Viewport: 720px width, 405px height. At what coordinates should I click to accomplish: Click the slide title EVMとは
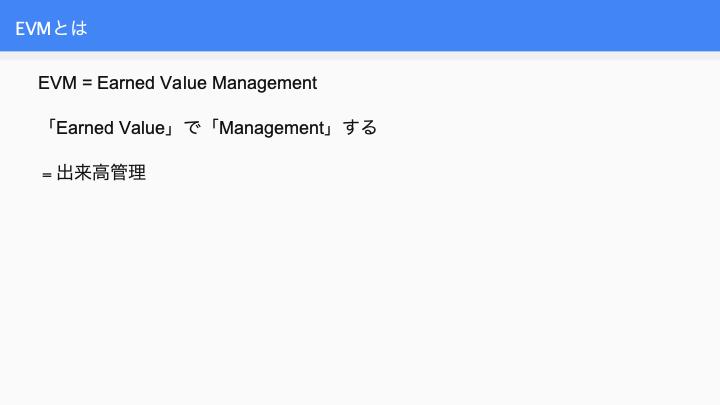pyautogui.click(x=51, y=28)
